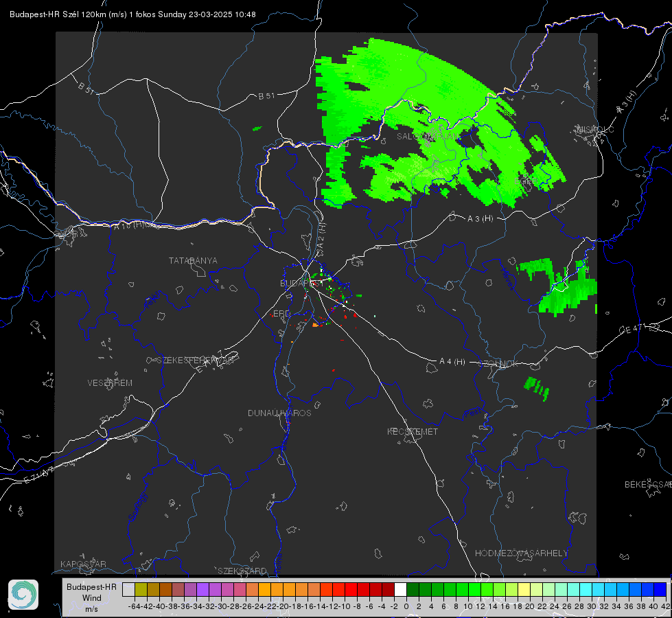Screen dimensions: 672x618
Task: Click the blue Heves county label
Action: (508, 279)
